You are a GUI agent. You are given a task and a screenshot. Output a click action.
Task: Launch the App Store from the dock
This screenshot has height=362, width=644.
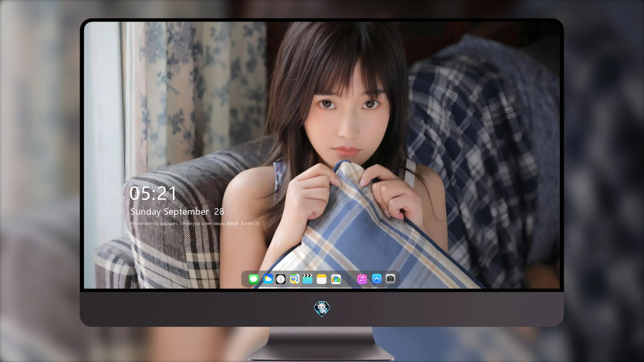pos(377,279)
